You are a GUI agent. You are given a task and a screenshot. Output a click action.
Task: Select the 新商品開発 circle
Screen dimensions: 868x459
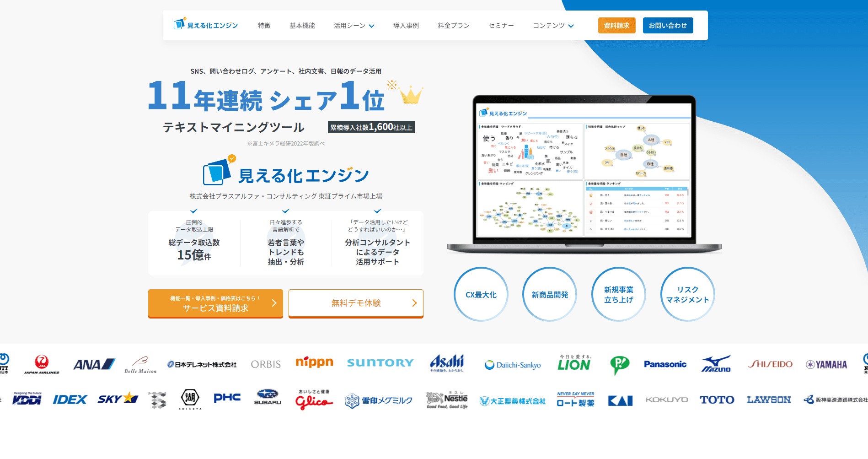[550, 294]
